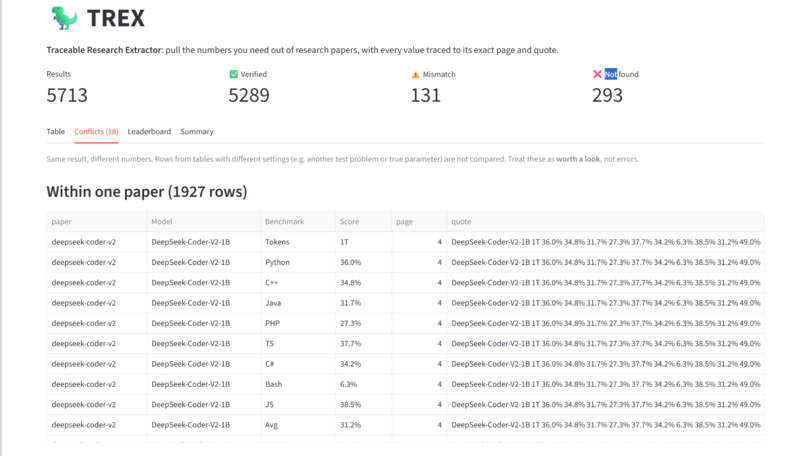The width and height of the screenshot is (806, 456).
Task: Select the C++ benchmark cell
Action: pos(298,283)
